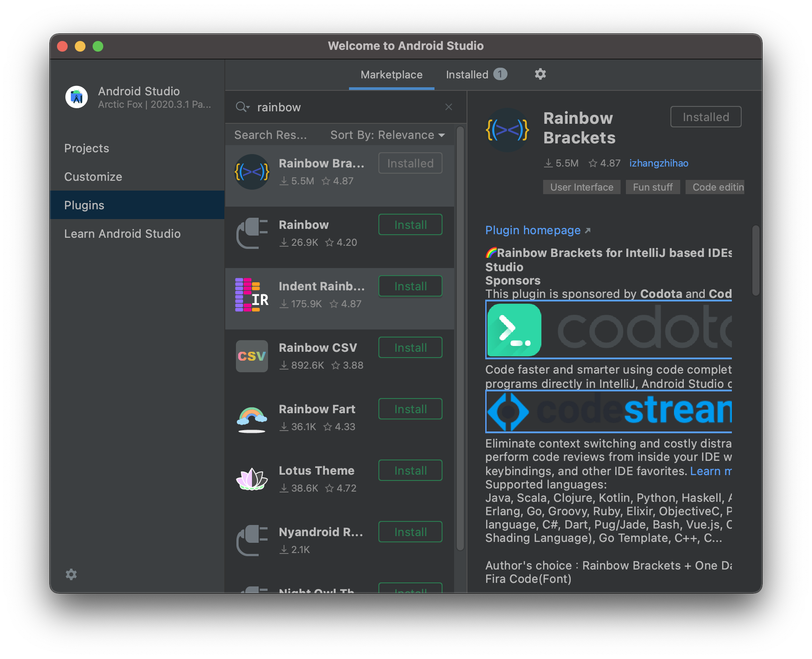Switch to the Marketplace tab
The image size is (812, 659).
coord(391,75)
